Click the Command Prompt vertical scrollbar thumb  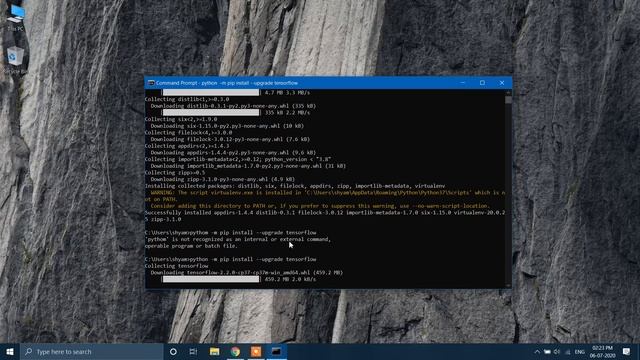[x=508, y=100]
